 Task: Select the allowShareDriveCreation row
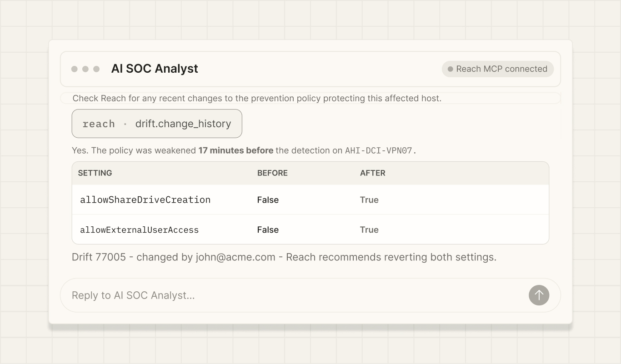coord(310,199)
